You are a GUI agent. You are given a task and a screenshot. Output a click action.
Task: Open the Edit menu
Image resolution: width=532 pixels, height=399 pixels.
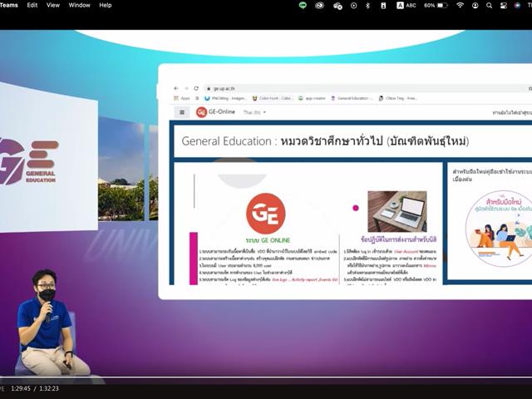click(32, 5)
